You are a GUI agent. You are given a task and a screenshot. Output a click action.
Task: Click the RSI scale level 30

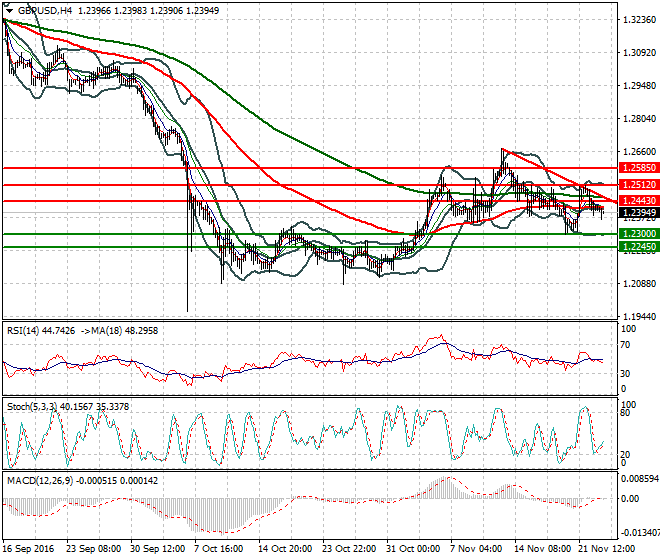625,373
